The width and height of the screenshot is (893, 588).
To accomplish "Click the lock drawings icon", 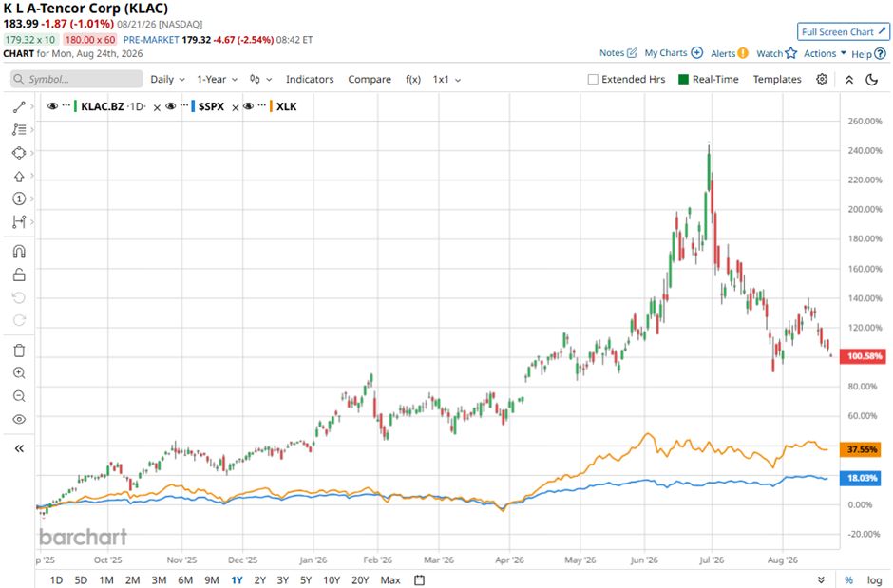I will pos(19,275).
